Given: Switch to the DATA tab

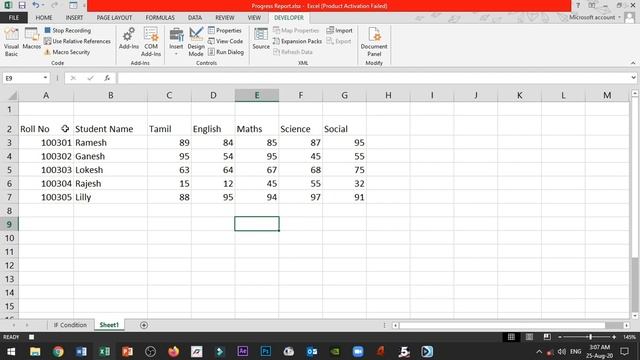Looking at the screenshot, I should [195, 18].
